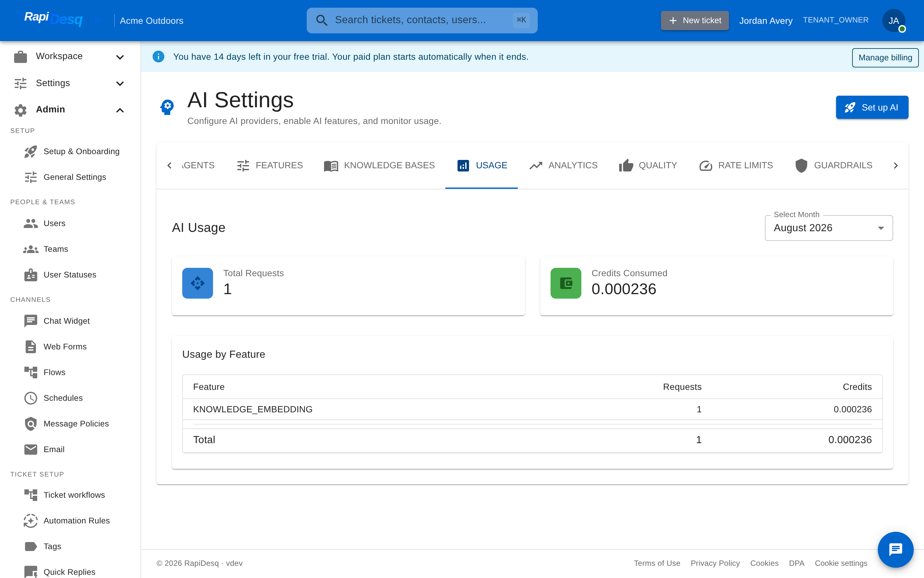Click the info icon in trial banner
Screen dimensions: 924x578
pyautogui.click(x=158, y=57)
